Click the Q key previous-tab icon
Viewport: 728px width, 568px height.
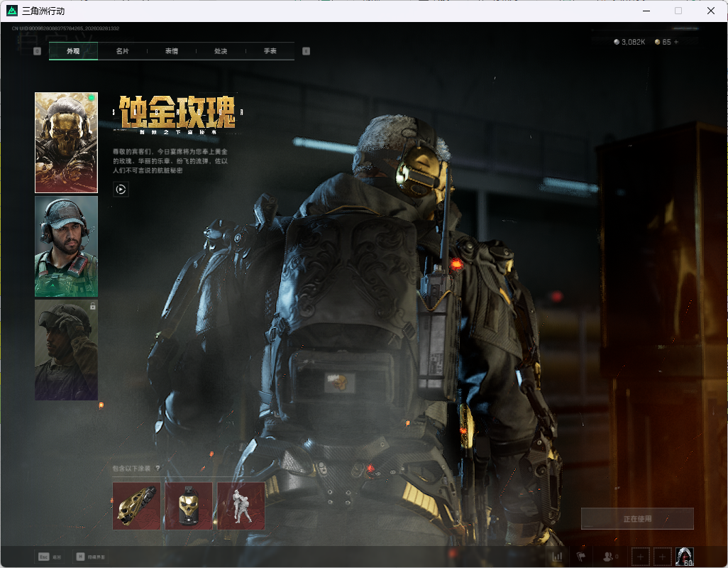37,51
